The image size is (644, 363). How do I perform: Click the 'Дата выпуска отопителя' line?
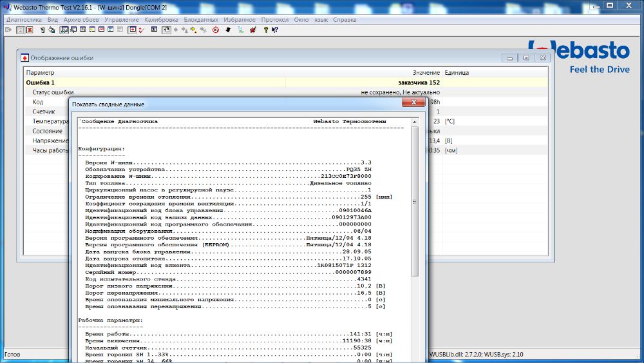(228, 259)
